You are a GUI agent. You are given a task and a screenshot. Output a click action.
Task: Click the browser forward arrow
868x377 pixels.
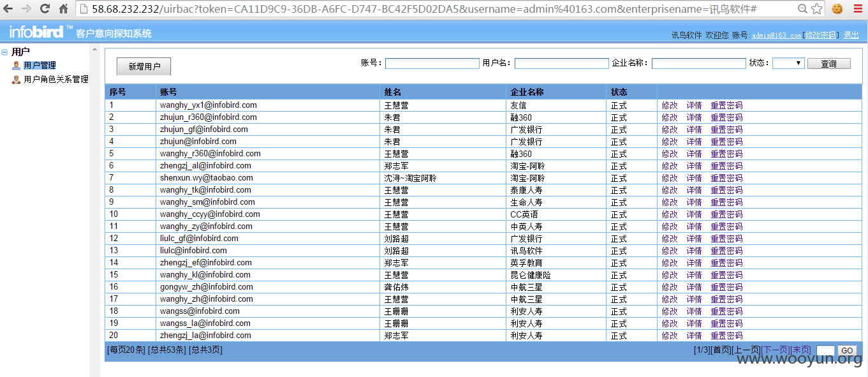26,9
